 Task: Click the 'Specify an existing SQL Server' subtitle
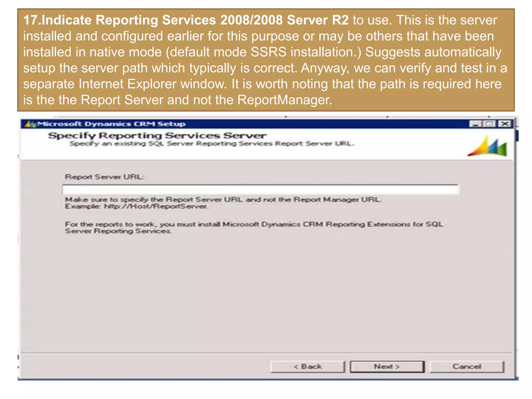(x=212, y=144)
